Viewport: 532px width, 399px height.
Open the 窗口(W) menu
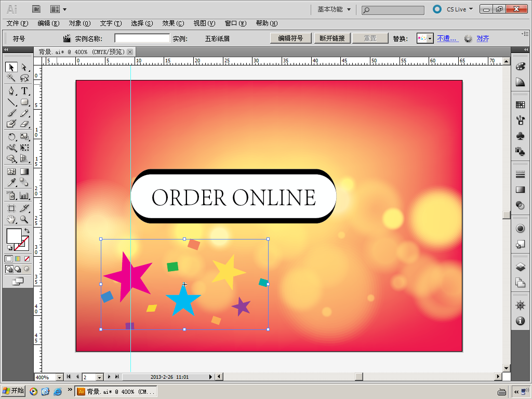235,23
